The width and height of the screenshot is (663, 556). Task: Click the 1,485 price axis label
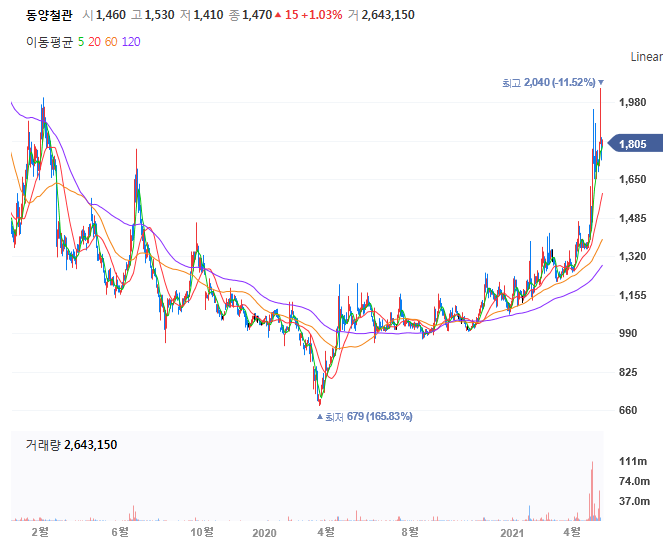pyautogui.click(x=633, y=218)
